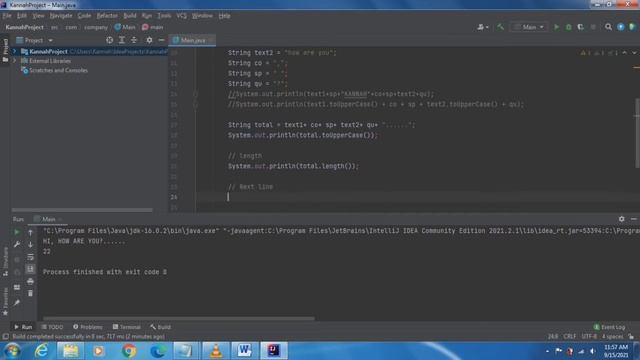The width and height of the screenshot is (640, 360).
Task: Toggle soft-wrap in Run console
Action: click(30, 257)
